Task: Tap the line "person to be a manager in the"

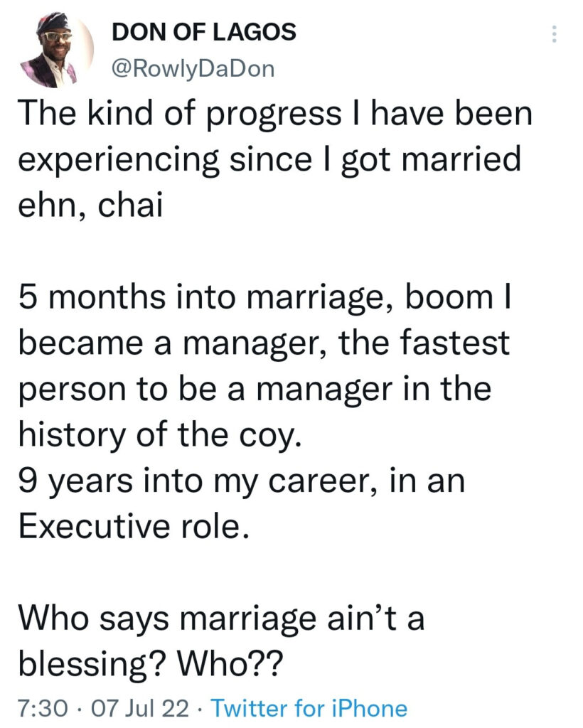Action: click(255, 389)
